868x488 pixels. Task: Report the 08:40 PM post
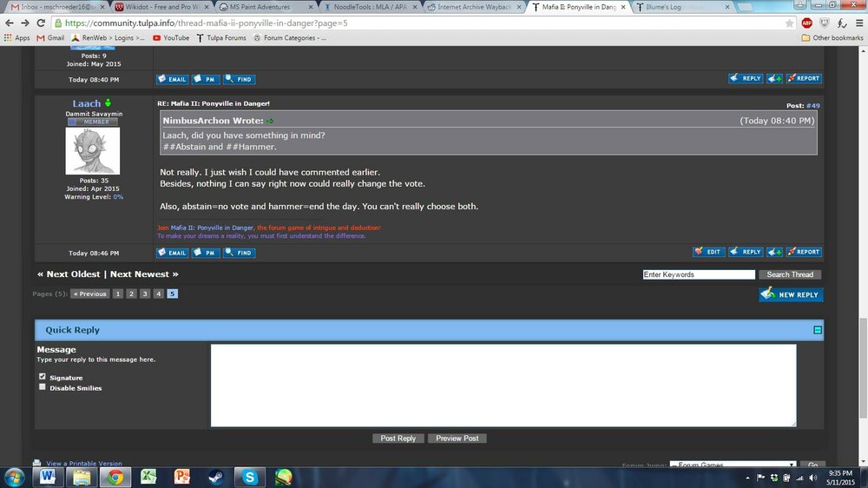click(x=804, y=78)
